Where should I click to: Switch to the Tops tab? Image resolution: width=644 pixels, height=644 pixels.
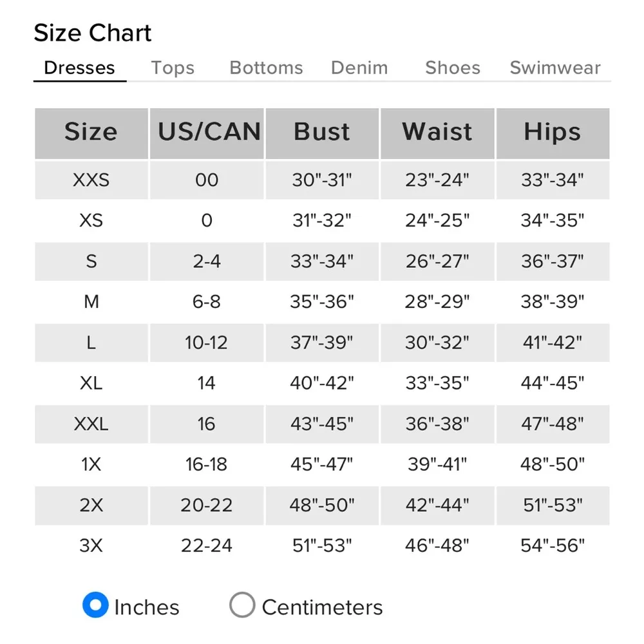tap(173, 68)
